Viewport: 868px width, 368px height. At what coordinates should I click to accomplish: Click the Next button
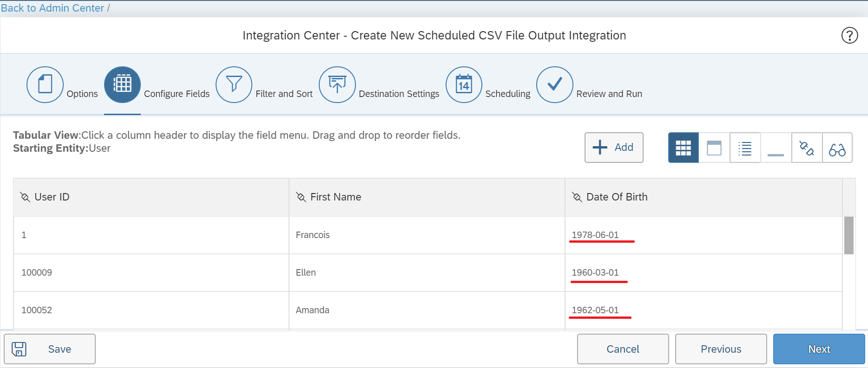pyautogui.click(x=819, y=349)
